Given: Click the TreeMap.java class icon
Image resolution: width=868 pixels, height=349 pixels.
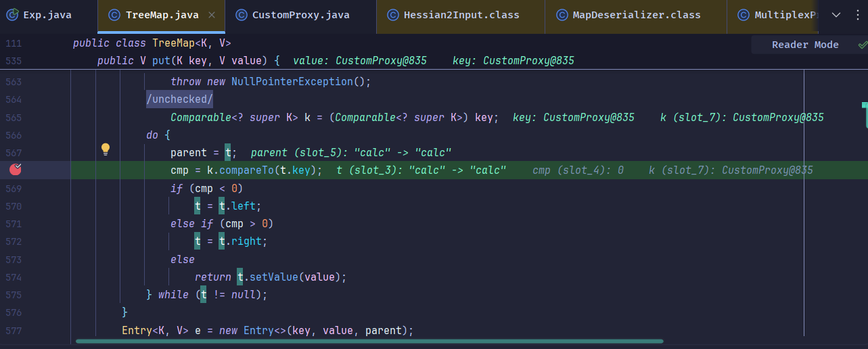Looking at the screenshot, I should (114, 15).
